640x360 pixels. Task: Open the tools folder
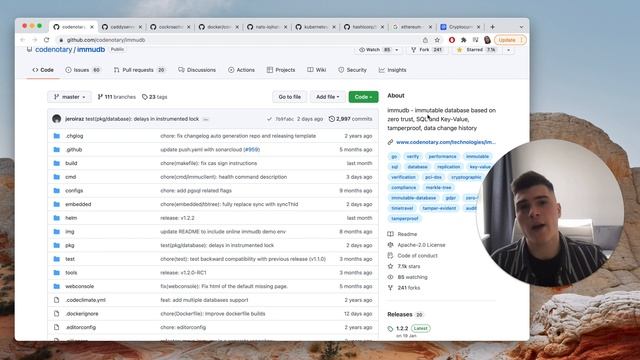[x=71, y=273]
